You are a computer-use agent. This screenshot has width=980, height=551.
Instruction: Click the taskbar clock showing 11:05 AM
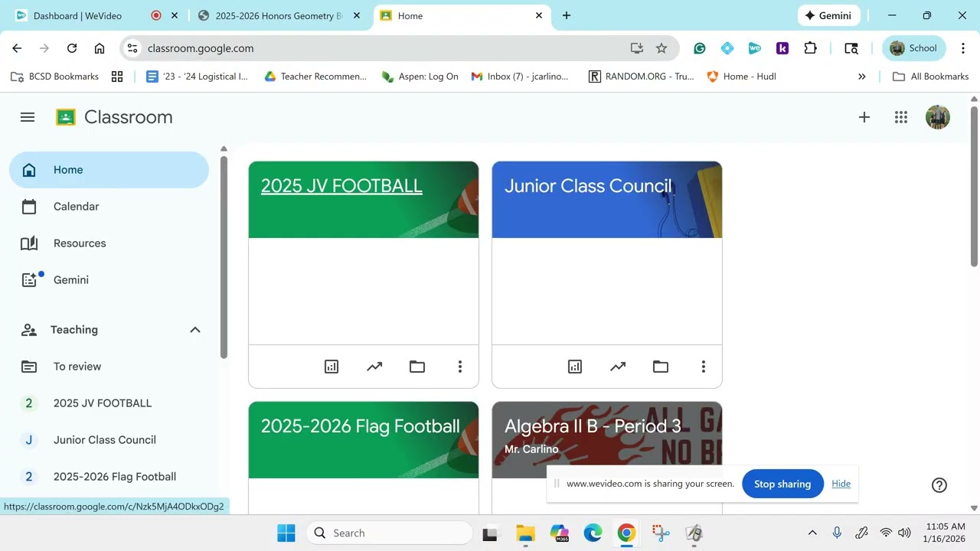pos(946,533)
